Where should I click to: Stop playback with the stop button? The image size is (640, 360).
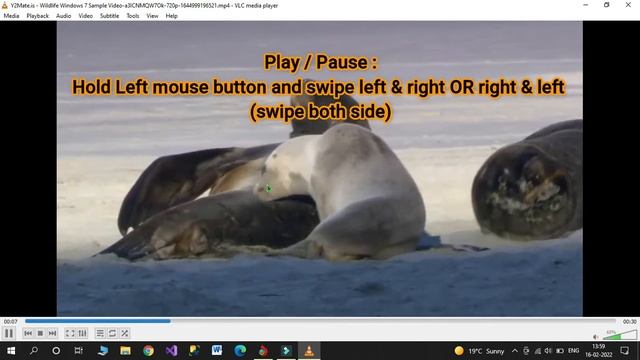click(40, 333)
